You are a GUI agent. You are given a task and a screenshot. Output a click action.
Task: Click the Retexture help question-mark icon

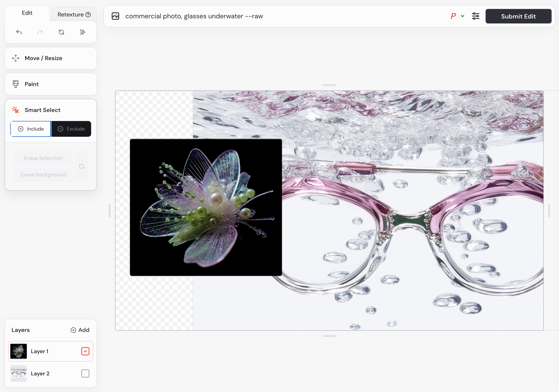(88, 15)
